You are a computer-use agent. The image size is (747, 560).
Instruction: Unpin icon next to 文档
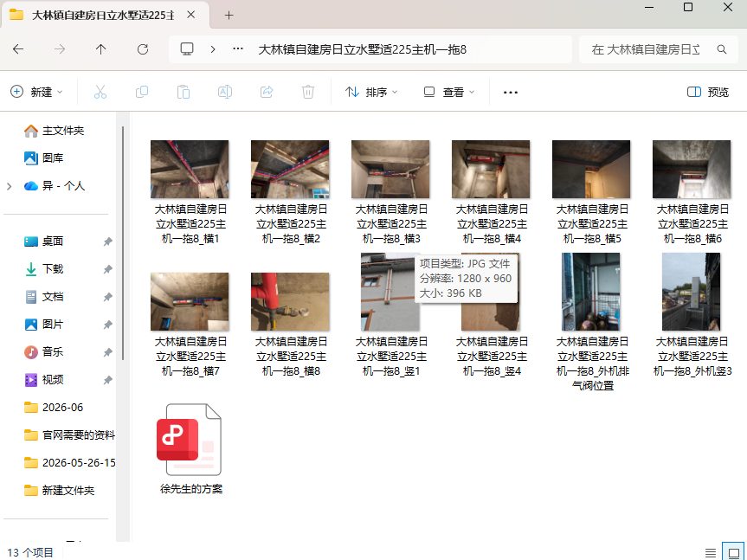(107, 297)
